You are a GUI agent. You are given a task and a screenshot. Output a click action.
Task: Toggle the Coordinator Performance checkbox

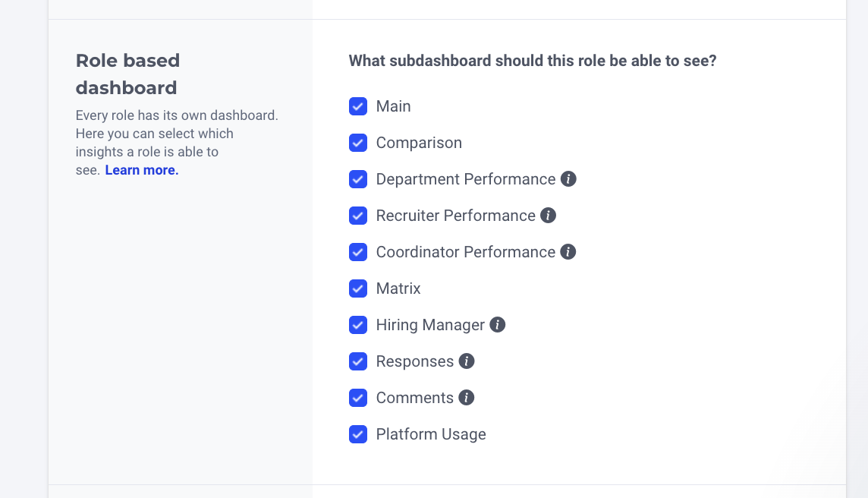pyautogui.click(x=358, y=252)
